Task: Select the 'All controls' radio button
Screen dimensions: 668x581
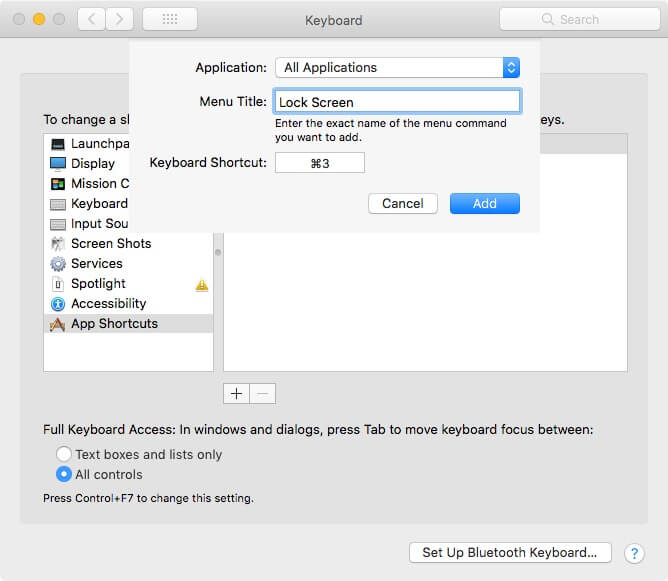Action: coord(64,474)
